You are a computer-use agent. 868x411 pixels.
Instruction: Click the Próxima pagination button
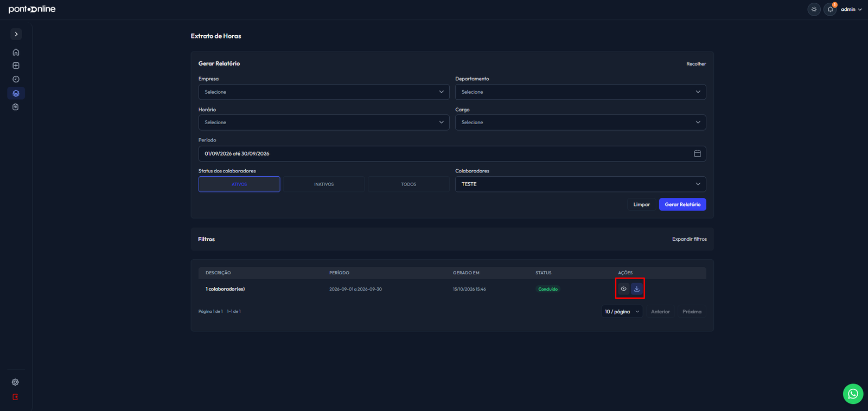692,312
